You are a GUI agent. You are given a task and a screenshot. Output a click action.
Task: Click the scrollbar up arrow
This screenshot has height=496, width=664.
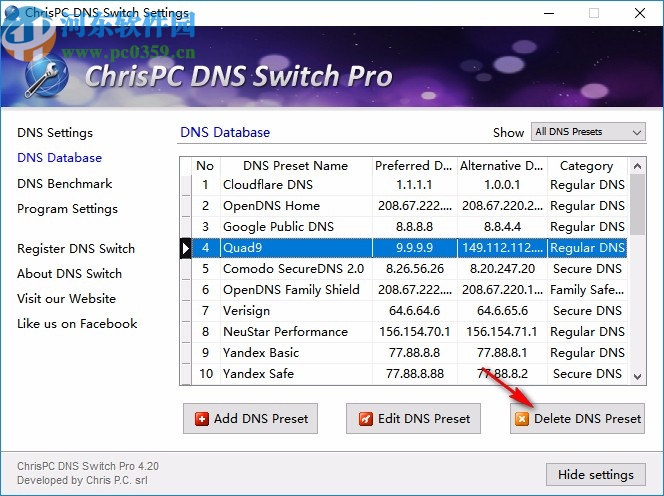637,166
